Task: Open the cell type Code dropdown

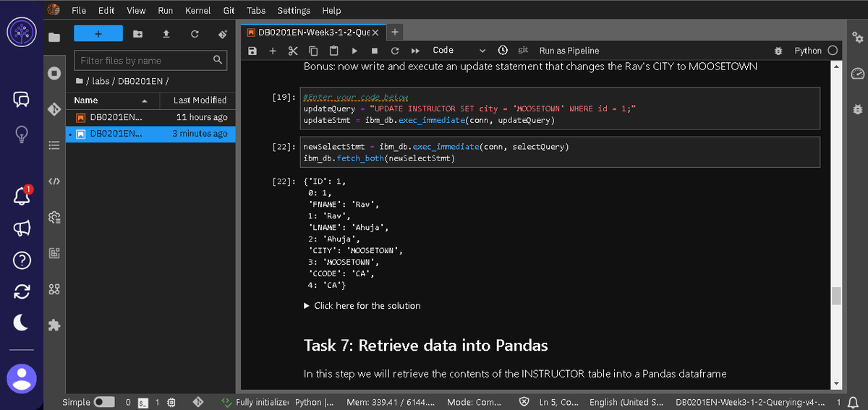Action: (459, 51)
